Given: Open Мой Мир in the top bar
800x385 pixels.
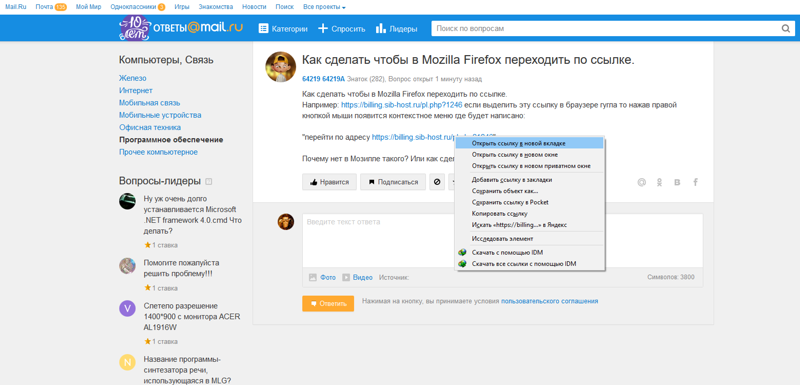Looking at the screenshot, I should click(x=88, y=7).
